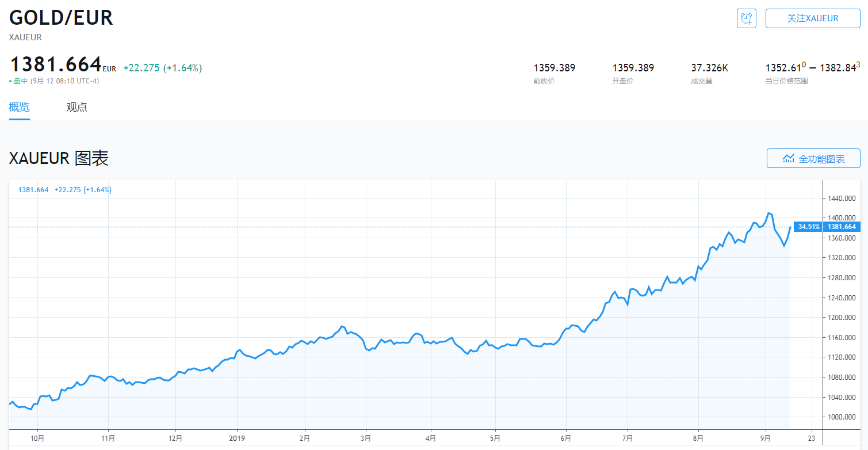This screenshot has height=450, width=868.
Task: Click the 1240.000 price axis label
Action: pos(843,298)
